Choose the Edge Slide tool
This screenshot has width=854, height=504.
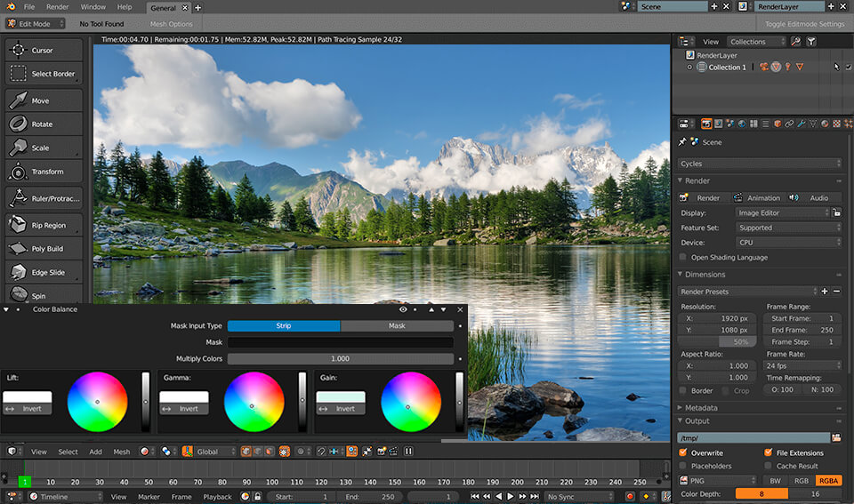pos(44,272)
